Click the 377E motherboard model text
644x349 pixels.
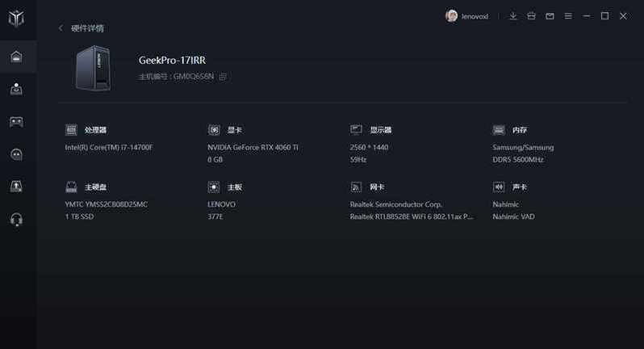(x=215, y=217)
